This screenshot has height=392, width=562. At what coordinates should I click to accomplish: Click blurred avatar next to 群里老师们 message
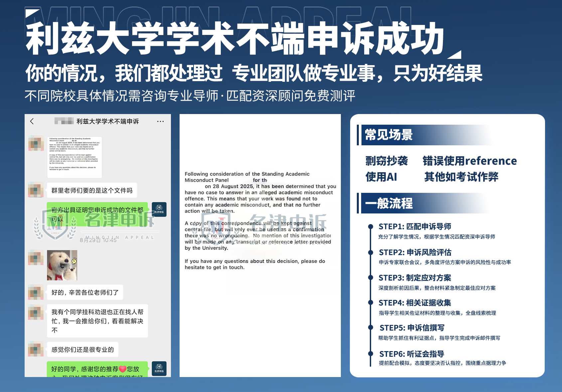(36, 190)
